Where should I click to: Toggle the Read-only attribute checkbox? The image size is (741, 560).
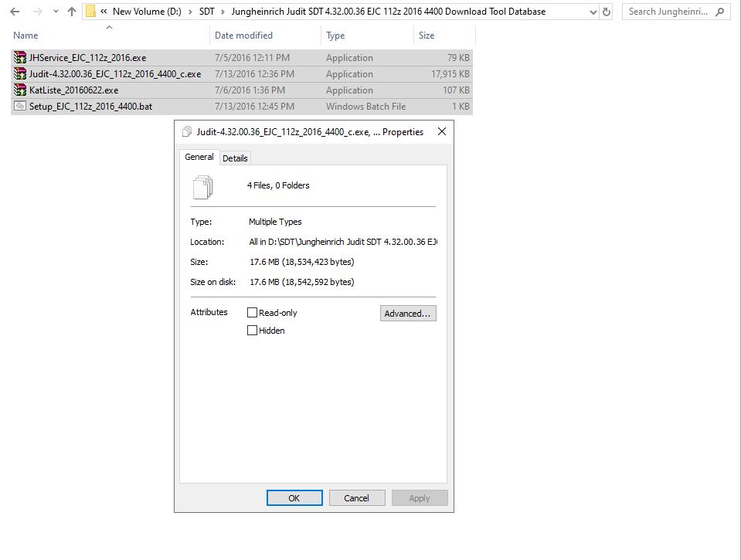(253, 312)
